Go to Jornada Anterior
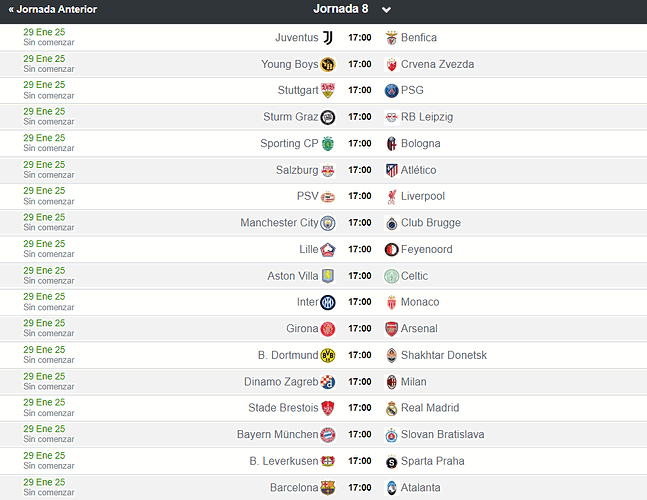 [x=52, y=9]
